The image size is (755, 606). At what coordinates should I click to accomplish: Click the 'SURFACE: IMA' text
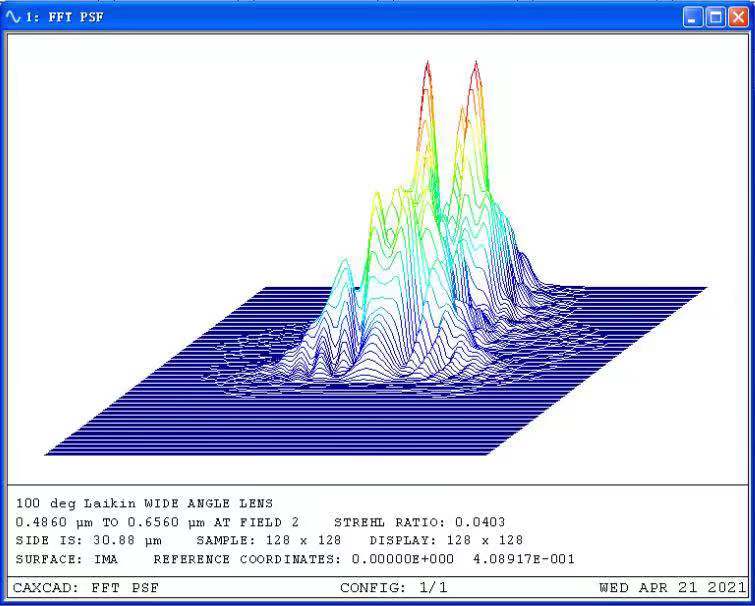(x=66, y=559)
